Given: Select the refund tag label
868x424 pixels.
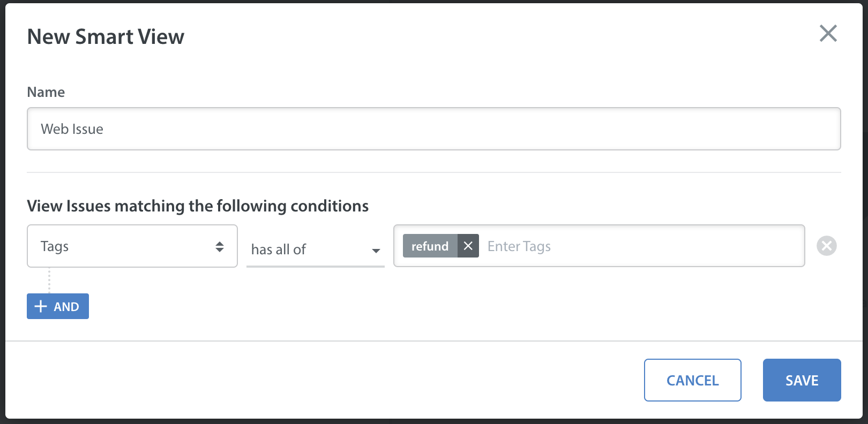Looking at the screenshot, I should [430, 246].
